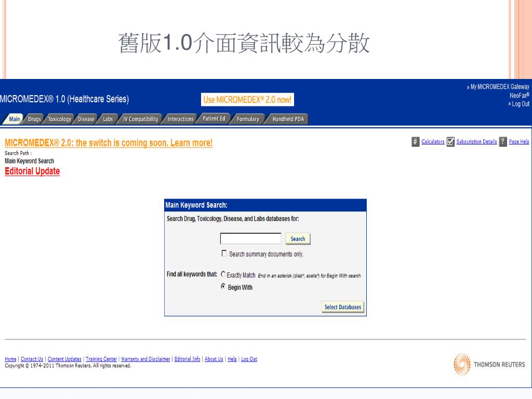Select the Exactly Match radio button
Viewport: 532px width, 399px height.
[x=223, y=274]
